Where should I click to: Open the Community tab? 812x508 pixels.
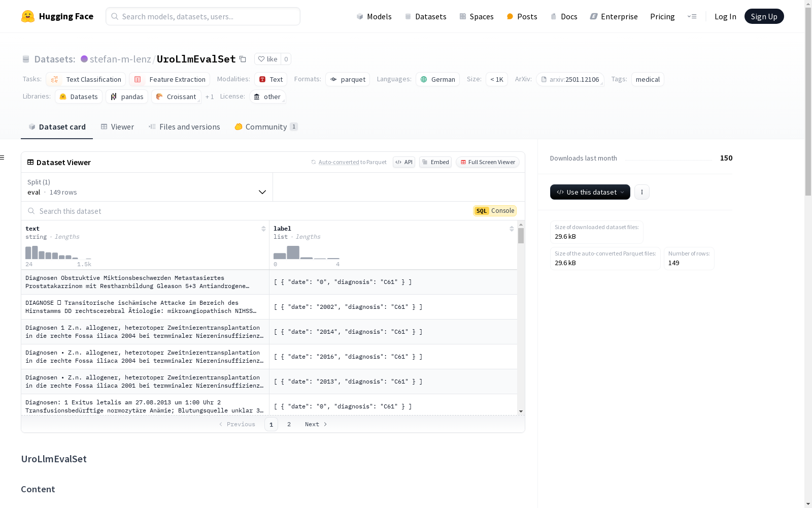click(x=266, y=127)
